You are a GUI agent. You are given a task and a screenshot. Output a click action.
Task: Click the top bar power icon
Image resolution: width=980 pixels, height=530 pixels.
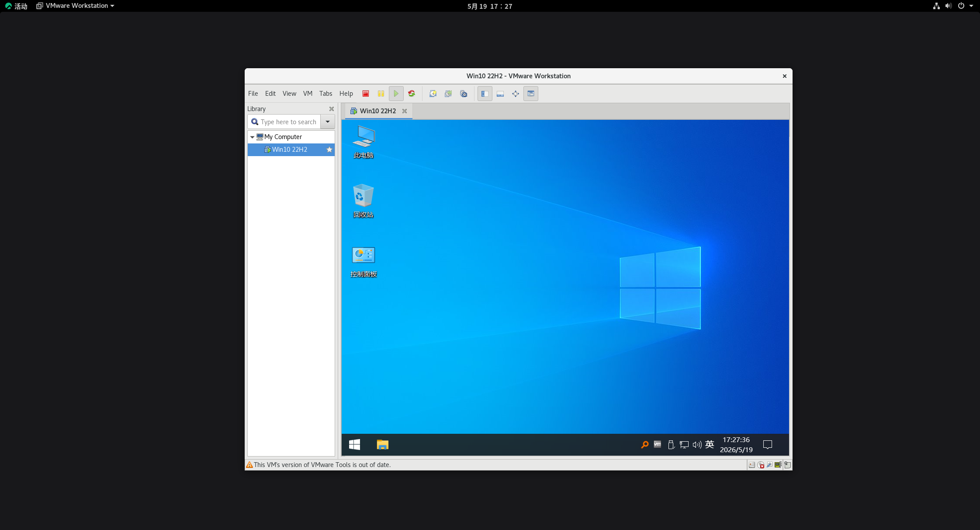click(x=961, y=6)
